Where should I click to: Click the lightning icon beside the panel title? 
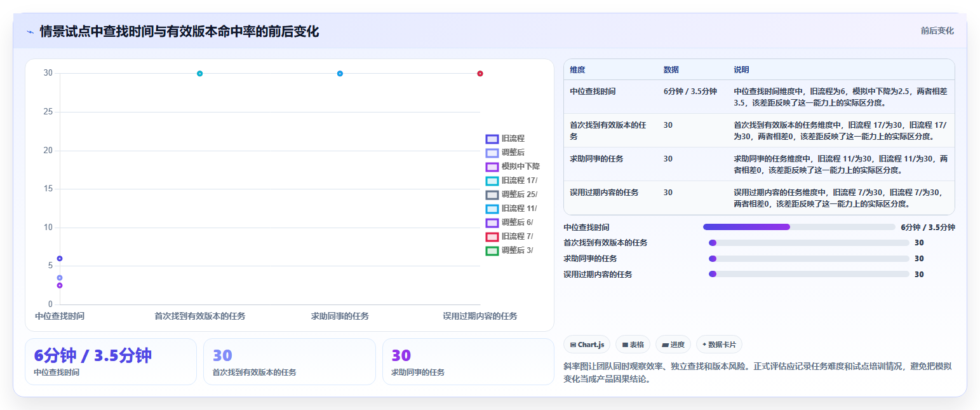tap(30, 32)
